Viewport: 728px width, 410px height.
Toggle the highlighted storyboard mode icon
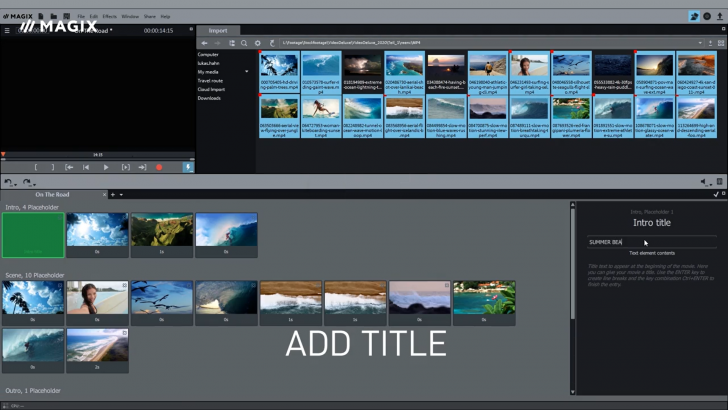coord(694,16)
